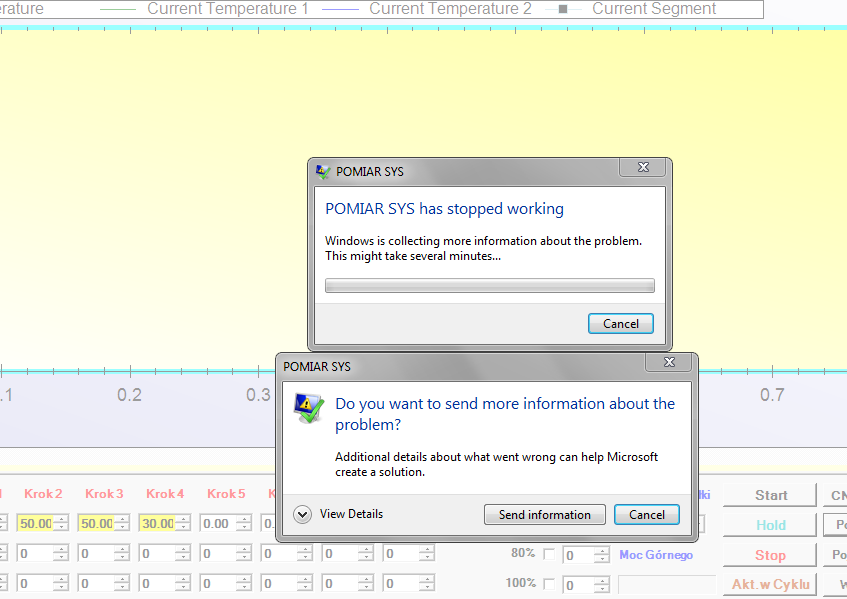
Task: Click Send information button
Action: 544,515
